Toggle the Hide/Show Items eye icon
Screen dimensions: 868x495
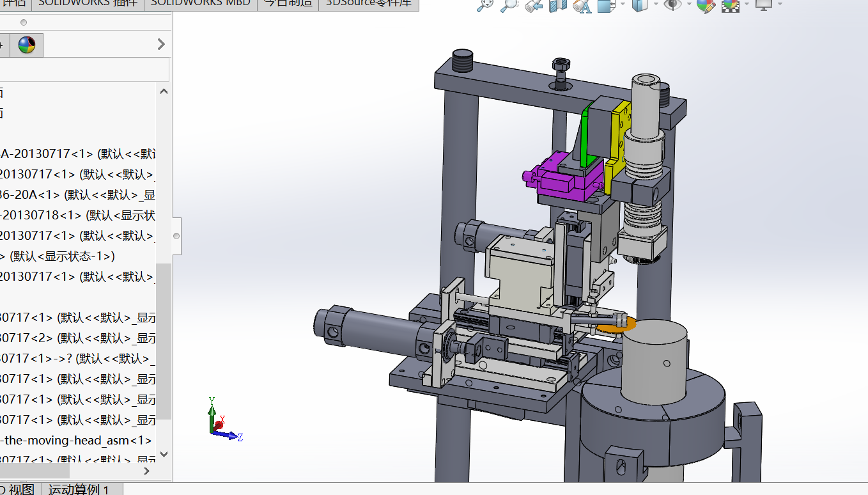(x=672, y=5)
